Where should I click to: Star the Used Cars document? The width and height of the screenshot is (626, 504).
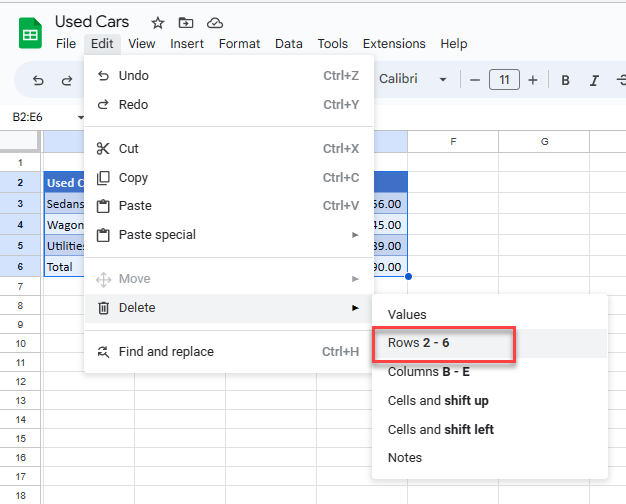(158, 22)
